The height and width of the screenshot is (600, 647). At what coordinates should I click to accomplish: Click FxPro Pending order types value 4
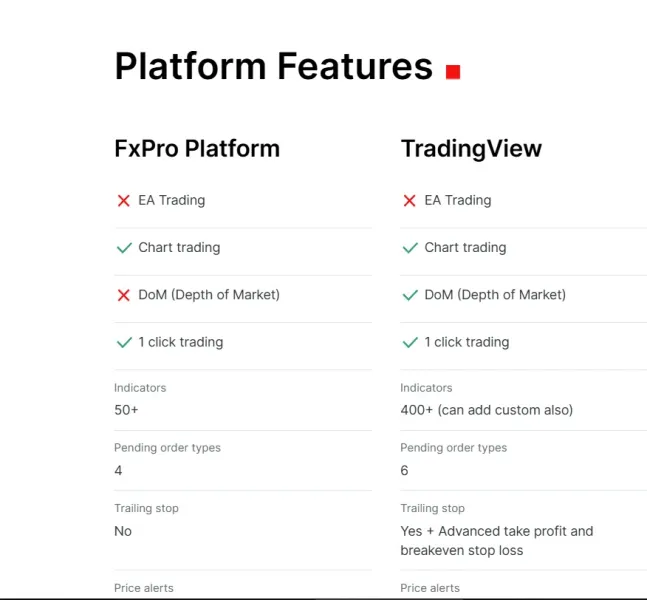118,470
